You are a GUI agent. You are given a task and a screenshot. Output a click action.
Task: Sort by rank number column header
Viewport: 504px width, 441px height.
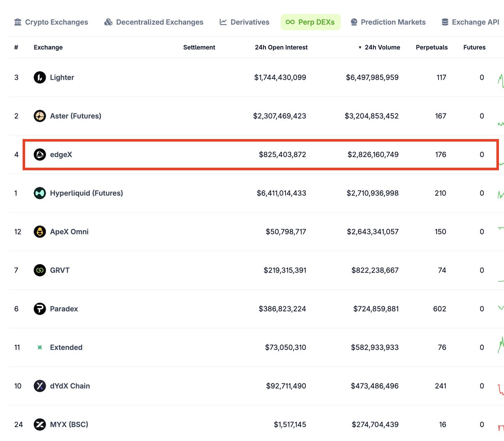tap(16, 47)
